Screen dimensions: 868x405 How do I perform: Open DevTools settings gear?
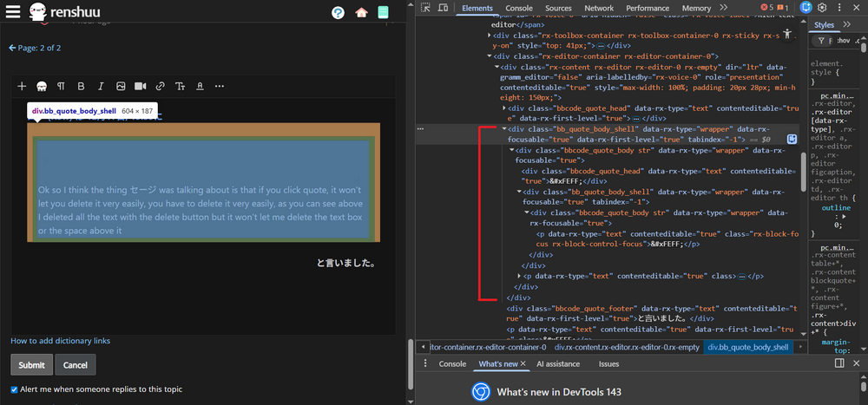(x=822, y=8)
